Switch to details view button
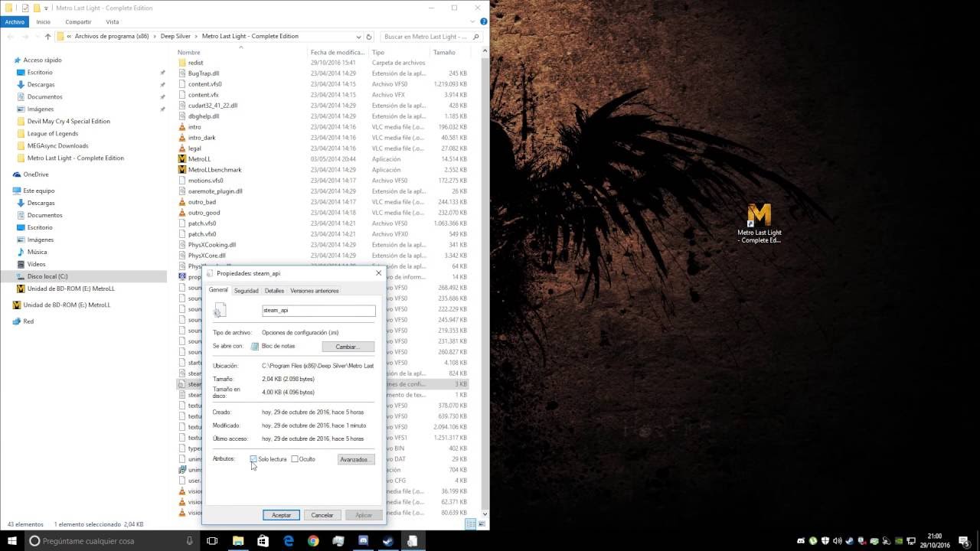980x551 pixels. tap(470, 524)
